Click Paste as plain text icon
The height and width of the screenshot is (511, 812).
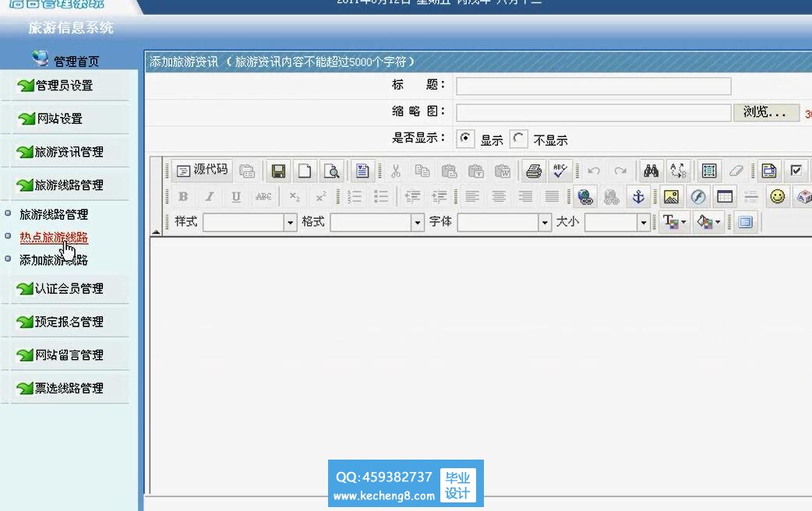click(475, 171)
